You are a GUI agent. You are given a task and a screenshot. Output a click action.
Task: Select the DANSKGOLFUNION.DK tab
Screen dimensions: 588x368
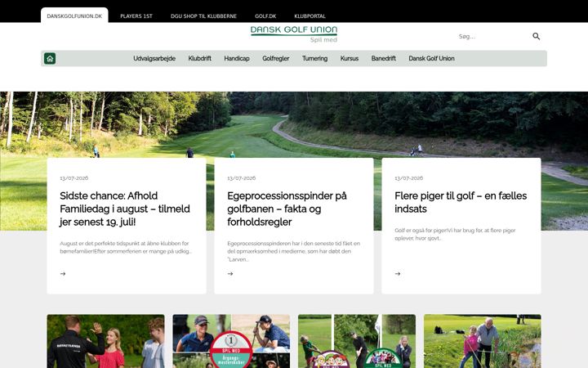pyautogui.click(x=74, y=16)
